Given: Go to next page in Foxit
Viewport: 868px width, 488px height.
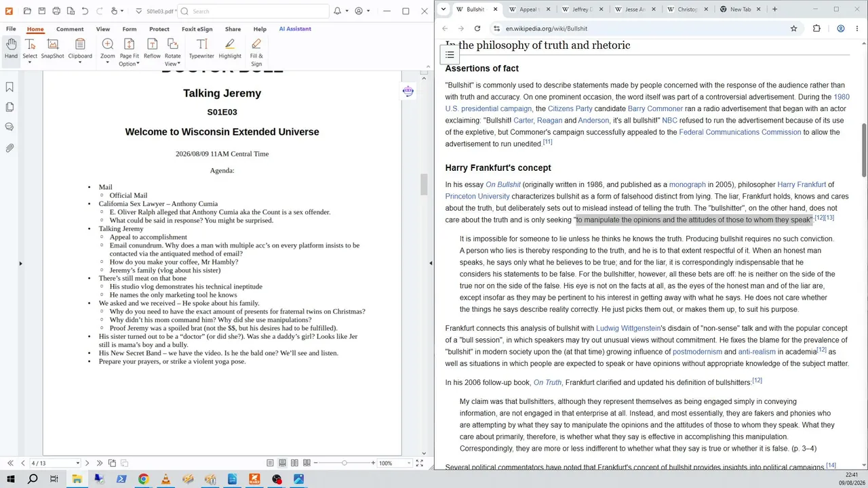Looking at the screenshot, I should [87, 463].
